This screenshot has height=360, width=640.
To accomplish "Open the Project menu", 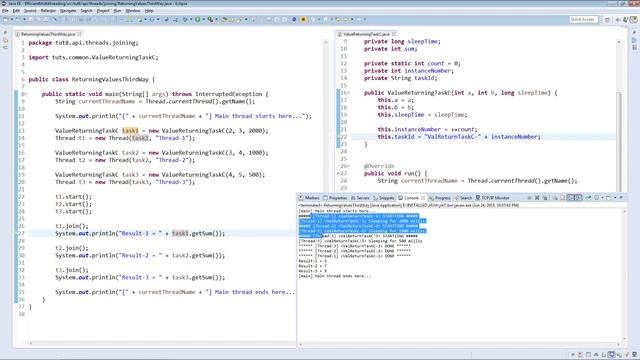I will pos(103,11).
